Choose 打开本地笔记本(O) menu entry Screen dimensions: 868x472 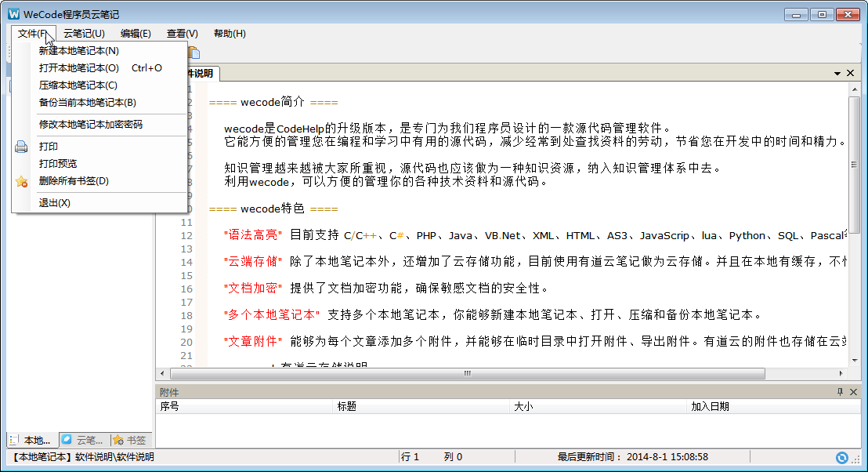pos(99,68)
